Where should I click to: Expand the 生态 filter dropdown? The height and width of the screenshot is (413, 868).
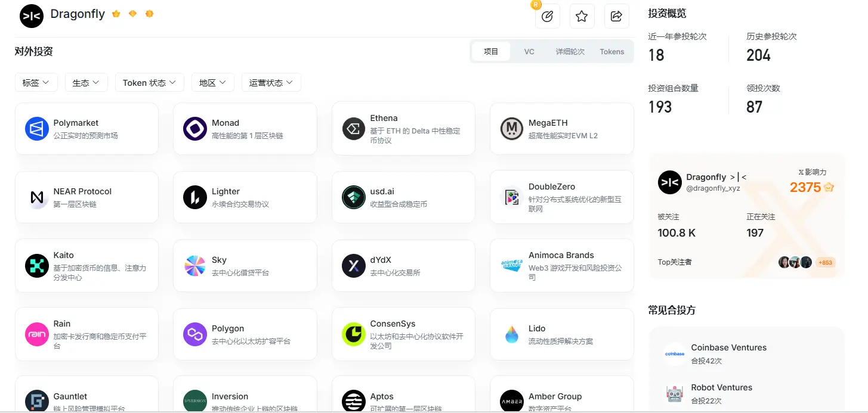point(86,82)
